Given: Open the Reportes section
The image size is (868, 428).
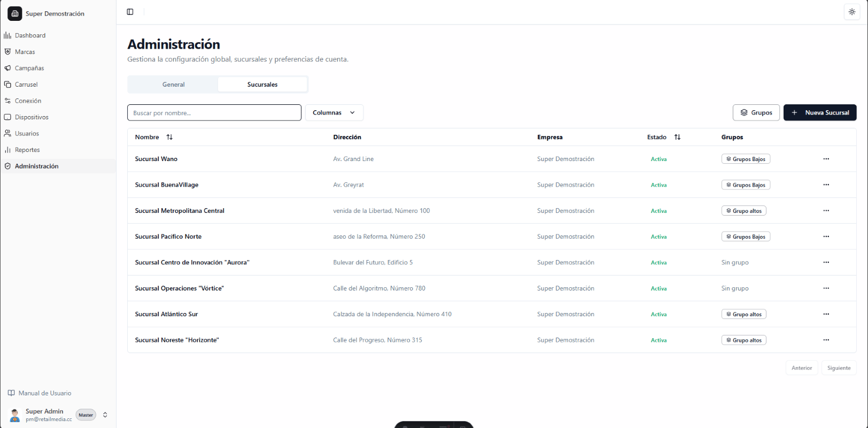Looking at the screenshot, I should pyautogui.click(x=27, y=150).
